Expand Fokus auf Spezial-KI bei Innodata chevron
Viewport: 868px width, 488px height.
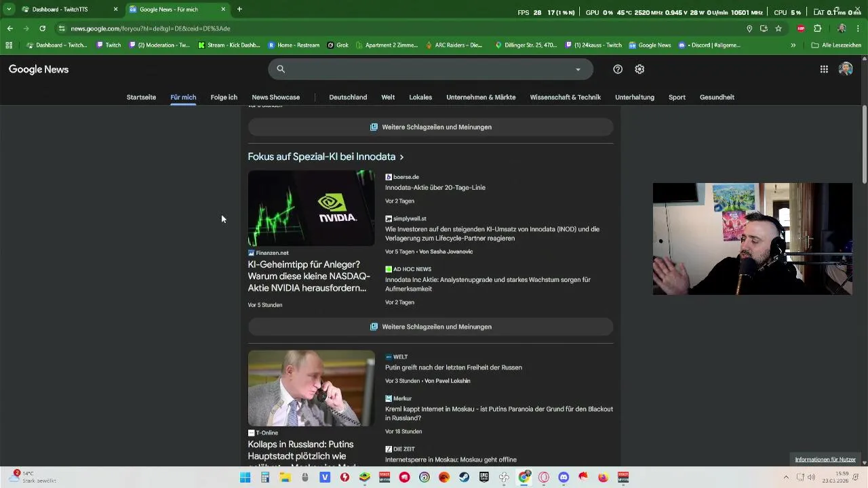pos(401,157)
